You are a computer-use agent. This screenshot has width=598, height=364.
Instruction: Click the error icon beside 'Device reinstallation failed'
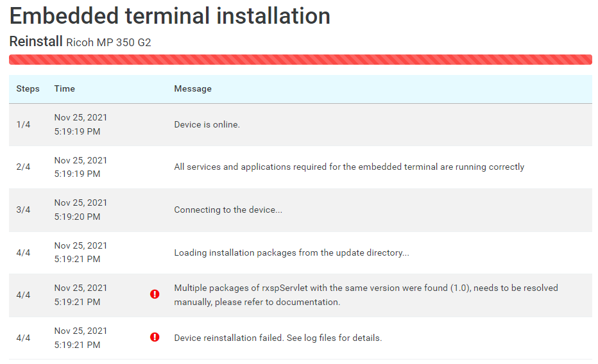point(155,337)
